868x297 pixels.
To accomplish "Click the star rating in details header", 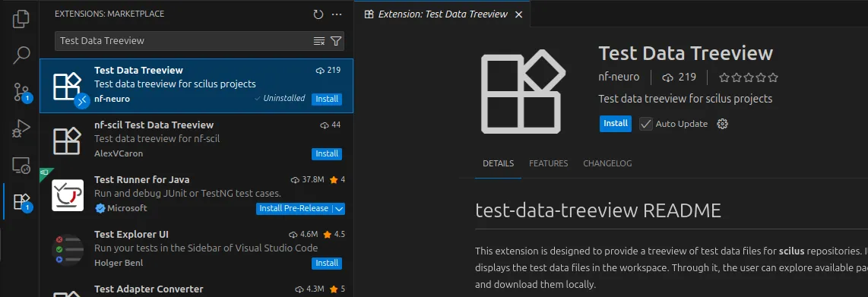I will click(749, 77).
